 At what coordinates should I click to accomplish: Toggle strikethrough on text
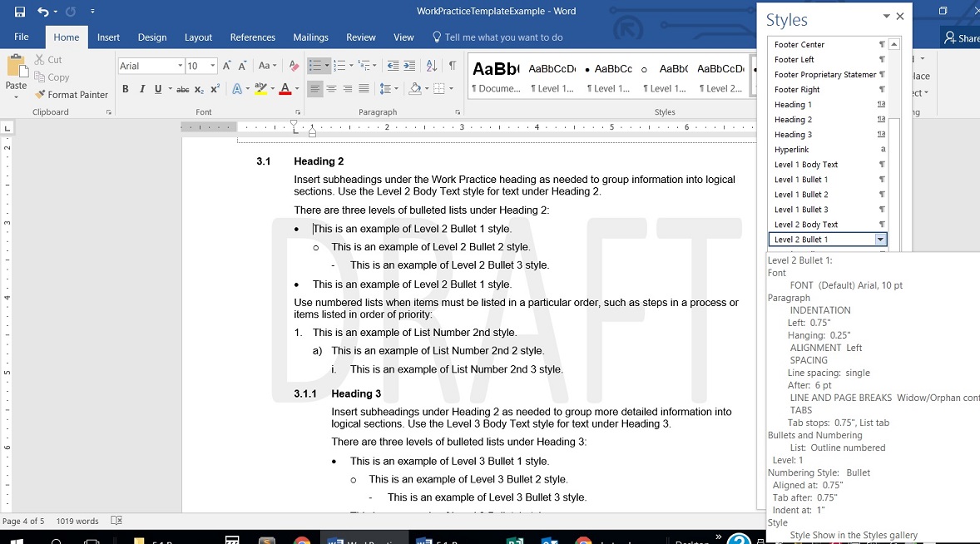tap(182, 89)
